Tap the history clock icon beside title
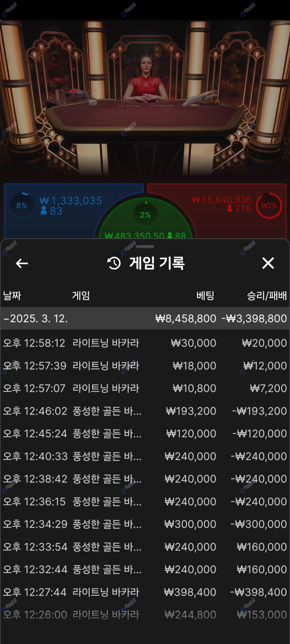Screen dimensions: 290x644 point(114,263)
